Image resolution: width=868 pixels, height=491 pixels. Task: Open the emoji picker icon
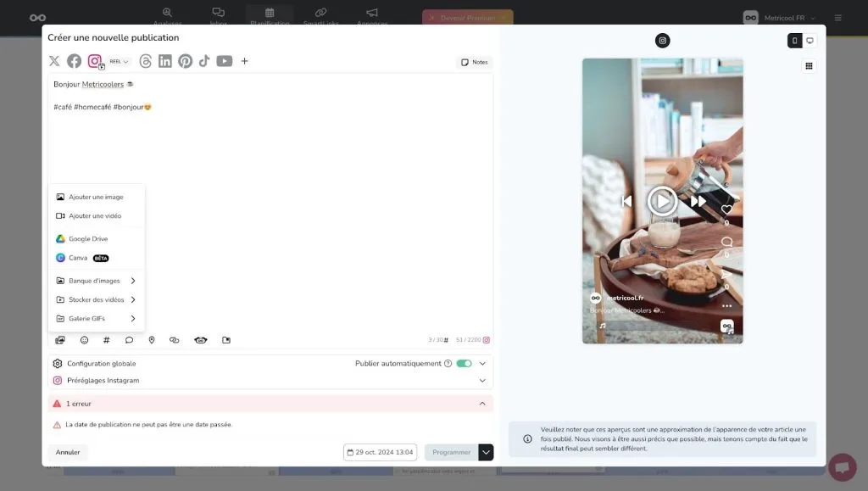[x=84, y=340]
